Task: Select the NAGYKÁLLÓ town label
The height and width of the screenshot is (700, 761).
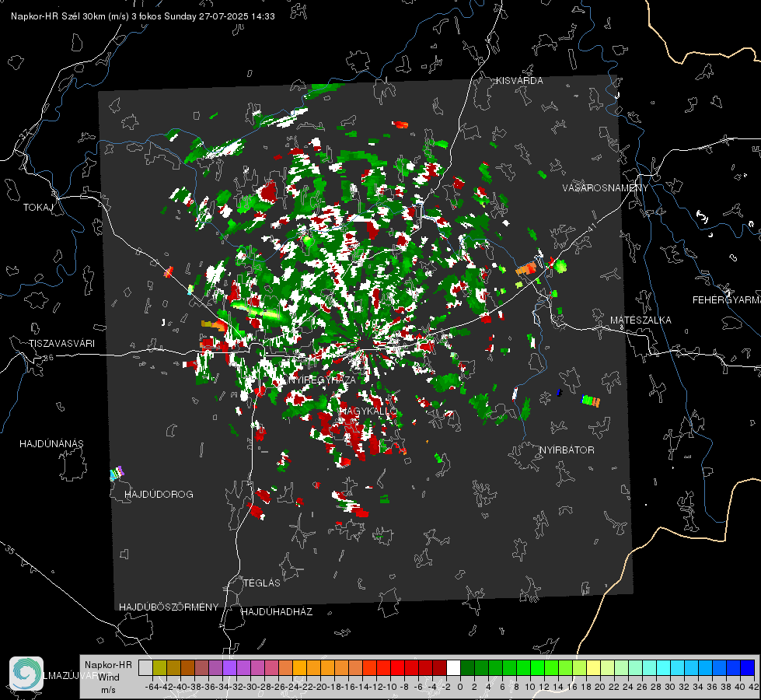Action: [x=368, y=411]
